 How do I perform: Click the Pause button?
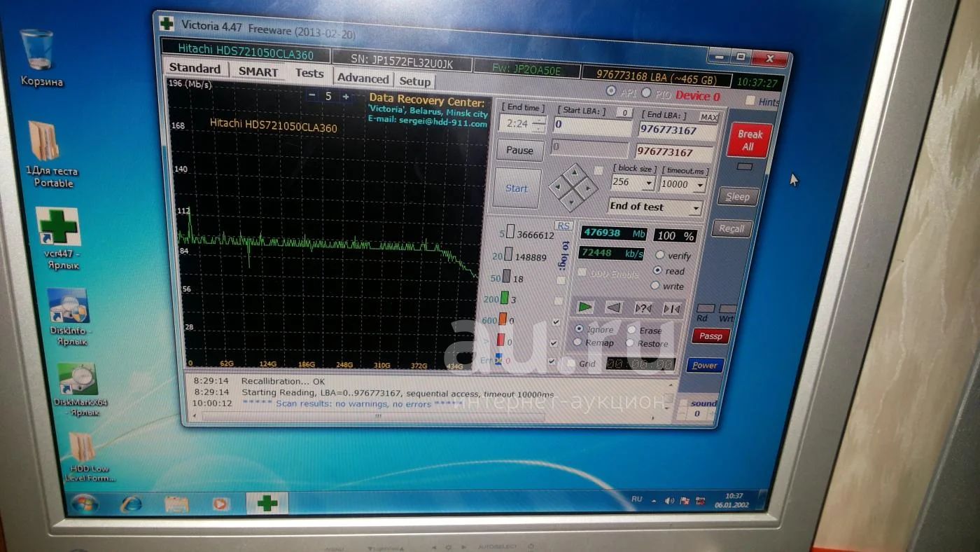pyautogui.click(x=519, y=150)
